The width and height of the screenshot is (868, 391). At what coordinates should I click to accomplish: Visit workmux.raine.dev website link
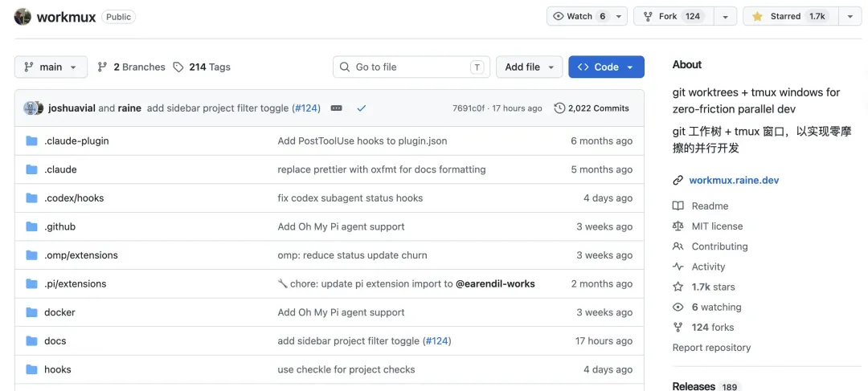pos(734,181)
